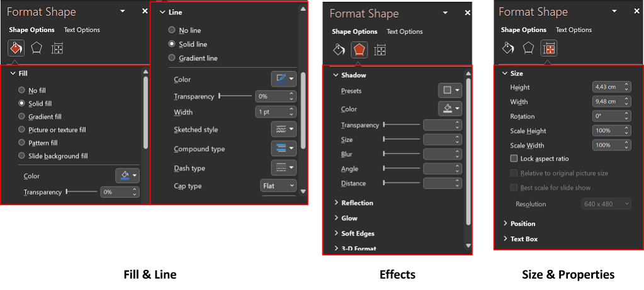
Task: Click scroll-down arrow of the Line panel
Action: [x=303, y=191]
